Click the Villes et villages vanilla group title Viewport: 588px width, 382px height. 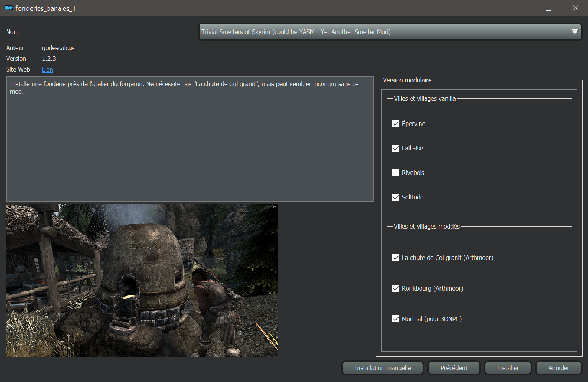(425, 98)
